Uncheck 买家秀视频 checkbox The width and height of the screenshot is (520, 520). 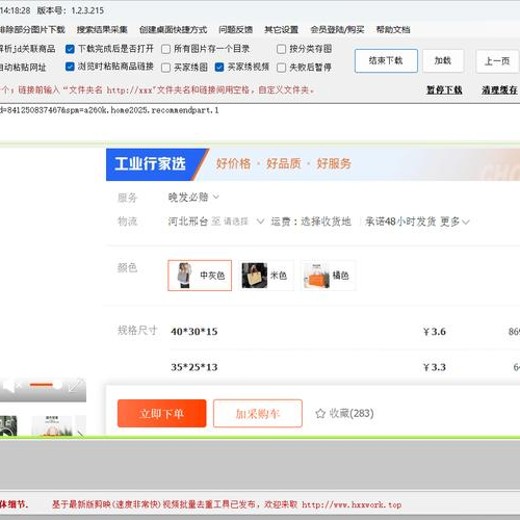tap(219, 67)
